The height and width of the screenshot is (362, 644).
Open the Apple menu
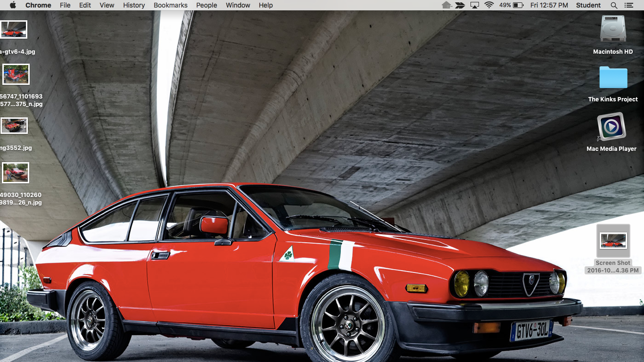click(13, 5)
